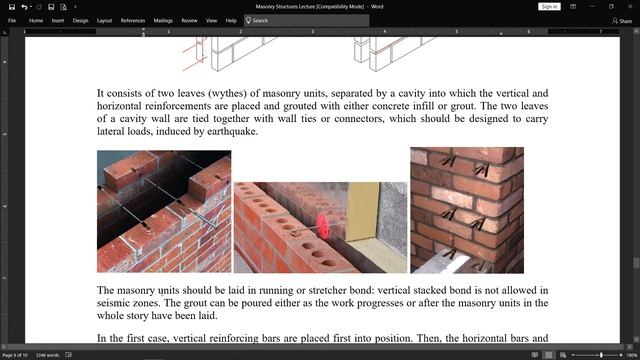640x360 pixels.
Task: Open the File menu
Action: (12, 20)
